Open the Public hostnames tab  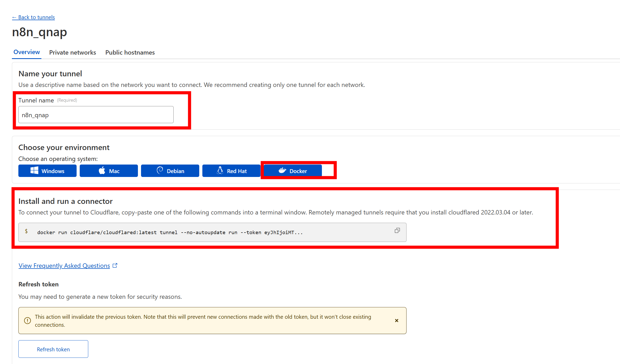(x=130, y=52)
